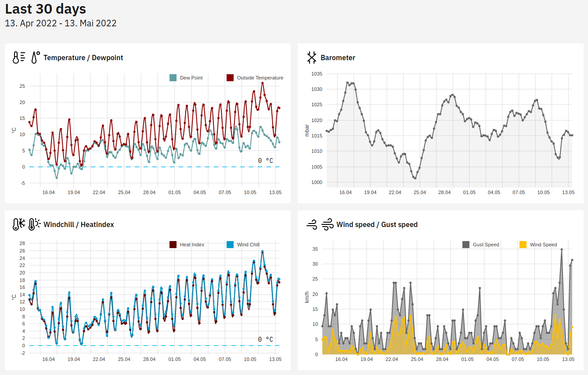Click the heat index thermometer-sun icon
The height and width of the screenshot is (375, 588).
tap(35, 224)
